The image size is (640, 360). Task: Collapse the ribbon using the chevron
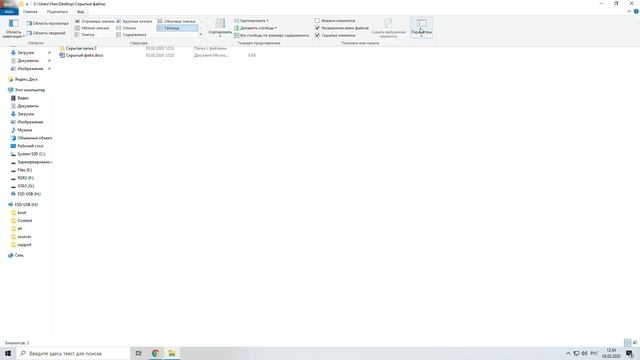(629, 11)
